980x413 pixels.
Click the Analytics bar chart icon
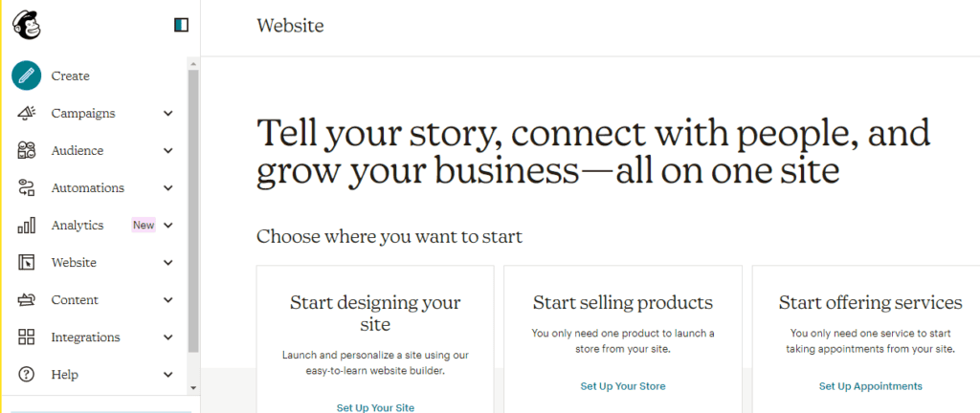pos(26,226)
